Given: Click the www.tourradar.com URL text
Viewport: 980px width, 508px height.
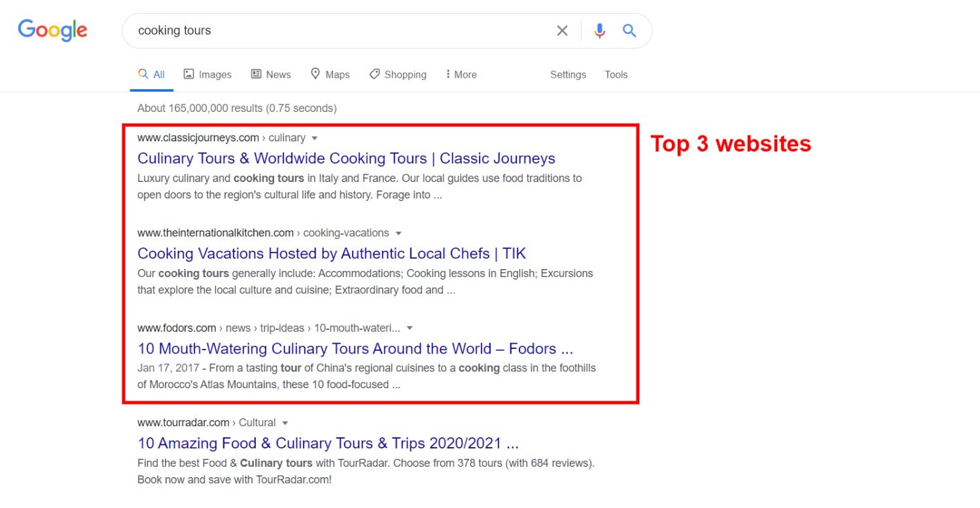Looking at the screenshot, I should 183,422.
